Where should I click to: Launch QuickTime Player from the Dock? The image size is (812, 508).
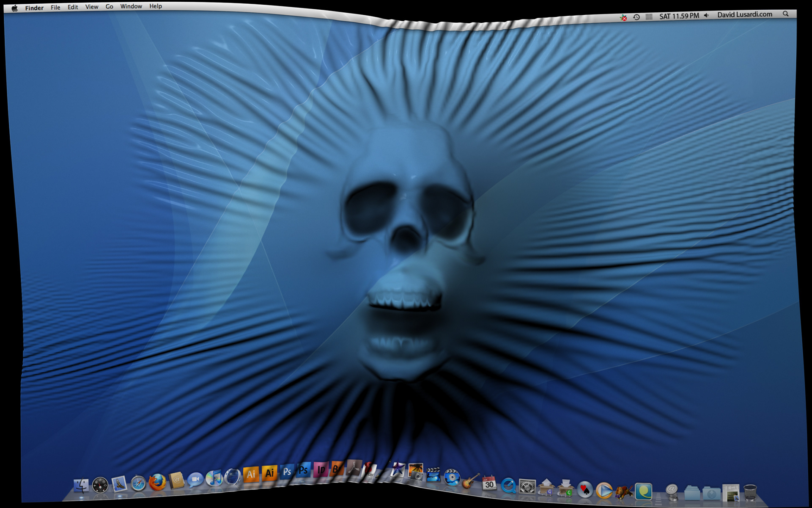[508, 486]
